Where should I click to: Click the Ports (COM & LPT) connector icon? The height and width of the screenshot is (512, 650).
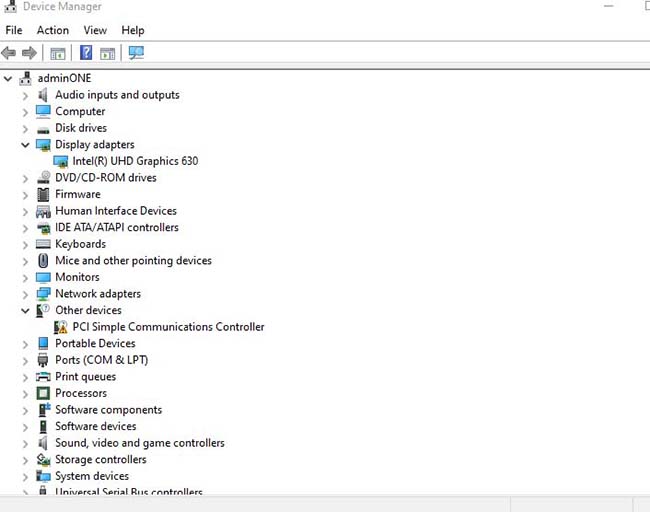pyautogui.click(x=43, y=360)
